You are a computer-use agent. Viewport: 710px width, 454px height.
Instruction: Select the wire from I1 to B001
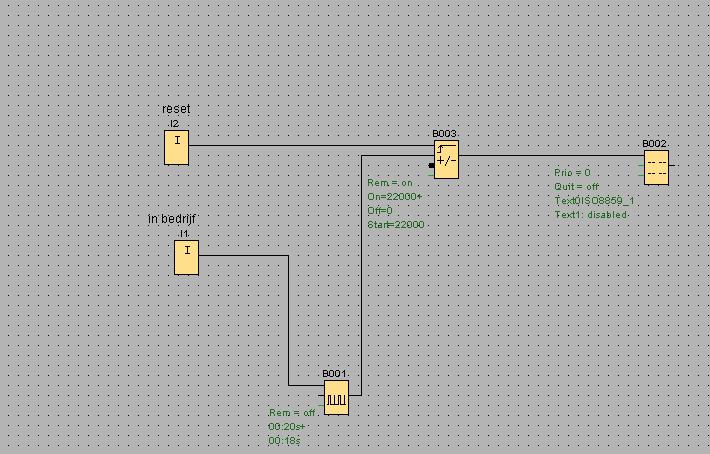[288, 320]
